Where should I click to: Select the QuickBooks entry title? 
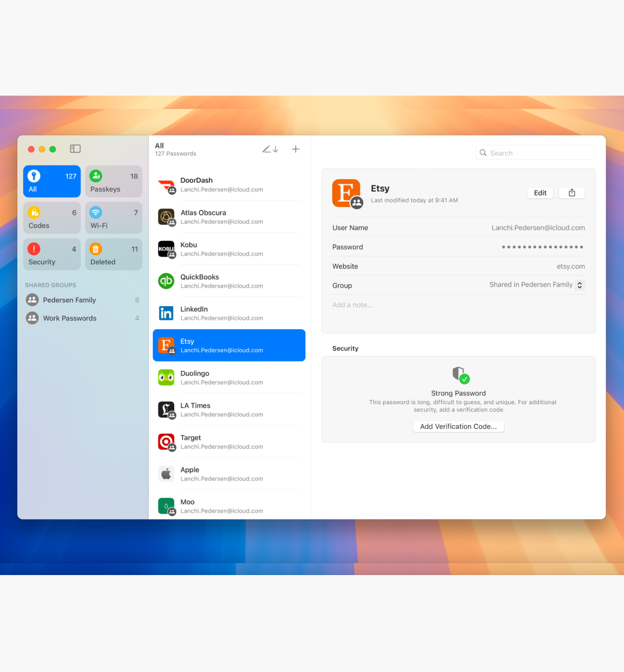tap(200, 277)
